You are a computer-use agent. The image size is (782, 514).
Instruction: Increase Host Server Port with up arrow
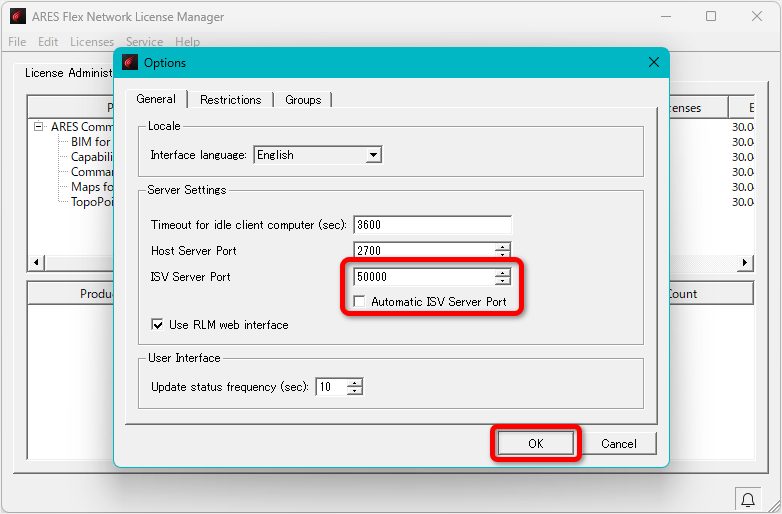[503, 246]
